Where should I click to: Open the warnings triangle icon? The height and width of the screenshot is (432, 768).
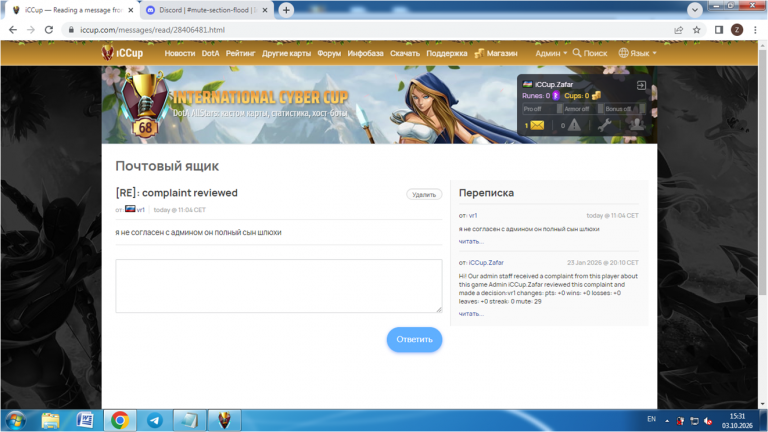tap(574, 125)
